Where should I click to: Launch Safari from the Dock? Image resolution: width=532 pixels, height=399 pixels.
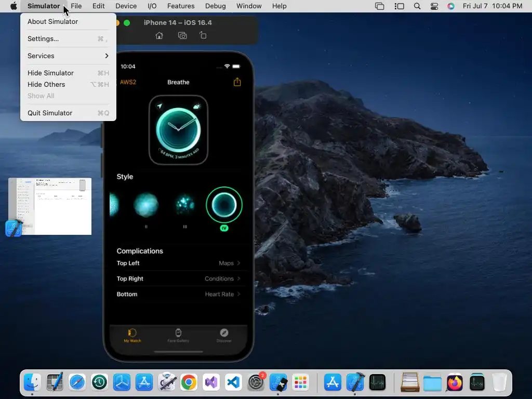click(77, 382)
